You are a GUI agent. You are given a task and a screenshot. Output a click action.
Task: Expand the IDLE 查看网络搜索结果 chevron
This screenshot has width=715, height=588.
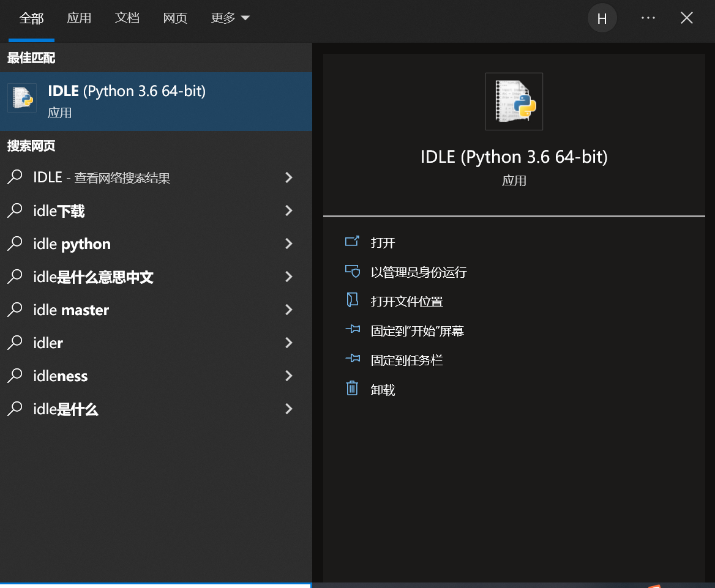pos(288,177)
